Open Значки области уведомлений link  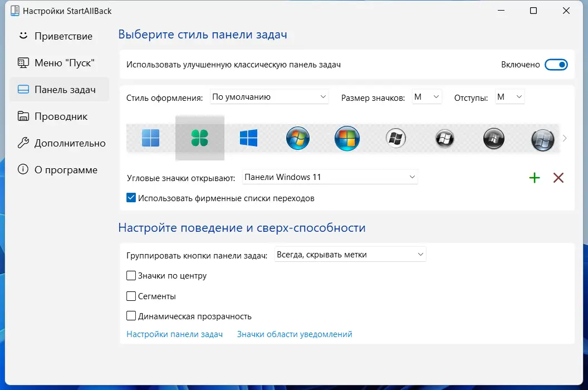(295, 334)
